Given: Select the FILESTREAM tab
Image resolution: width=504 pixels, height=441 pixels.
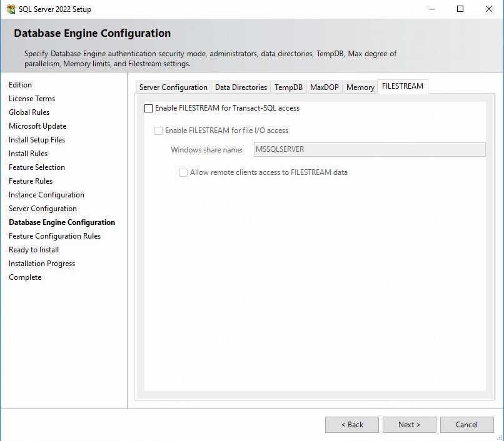Looking at the screenshot, I should (x=403, y=86).
